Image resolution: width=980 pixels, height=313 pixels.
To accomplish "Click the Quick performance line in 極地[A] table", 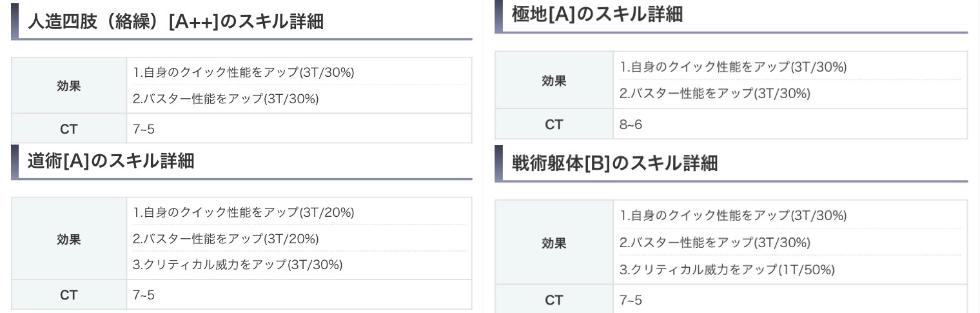I will coord(733,66).
